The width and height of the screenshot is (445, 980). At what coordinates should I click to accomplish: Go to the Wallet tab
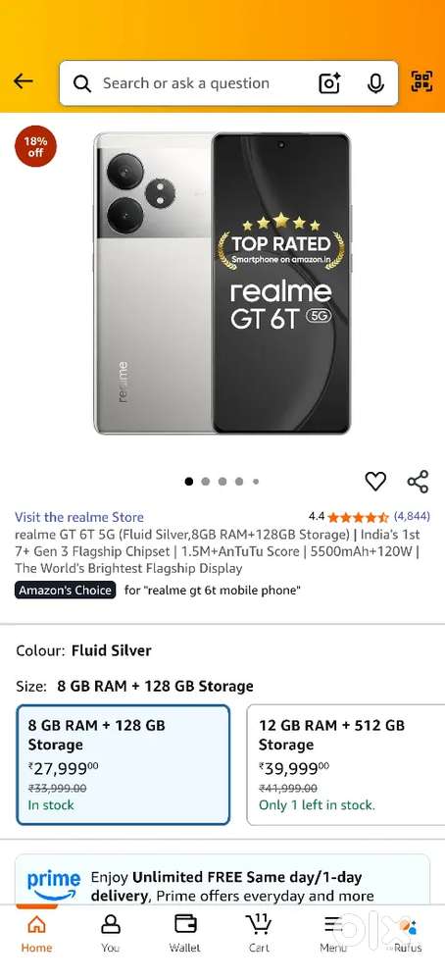click(185, 933)
